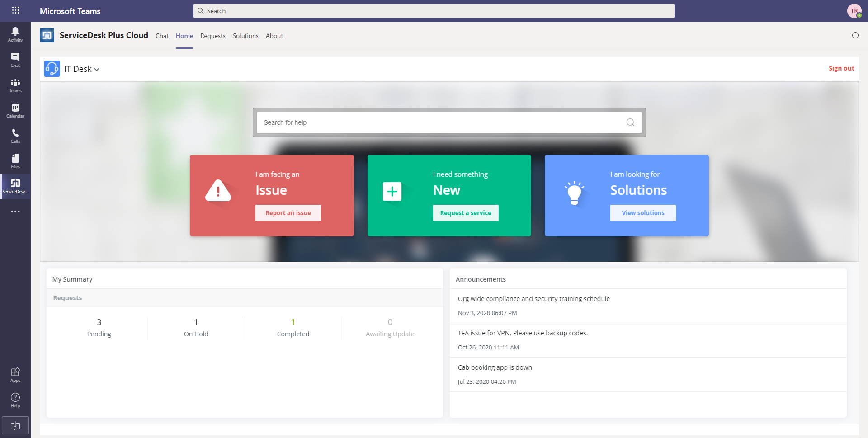Click magnifier icon in help search box
The image size is (868, 438).
[x=630, y=122]
